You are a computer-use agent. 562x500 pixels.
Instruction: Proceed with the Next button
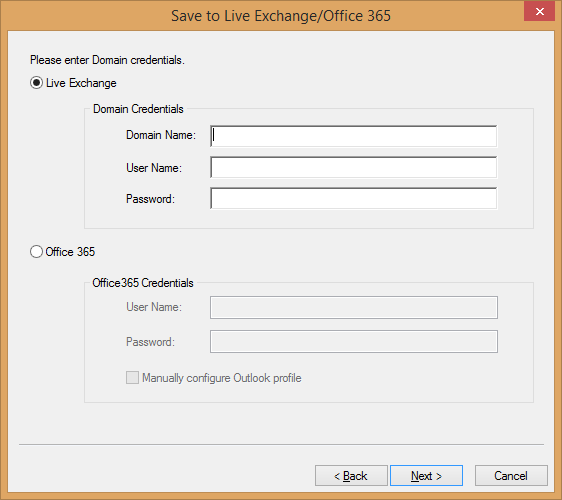click(426, 476)
